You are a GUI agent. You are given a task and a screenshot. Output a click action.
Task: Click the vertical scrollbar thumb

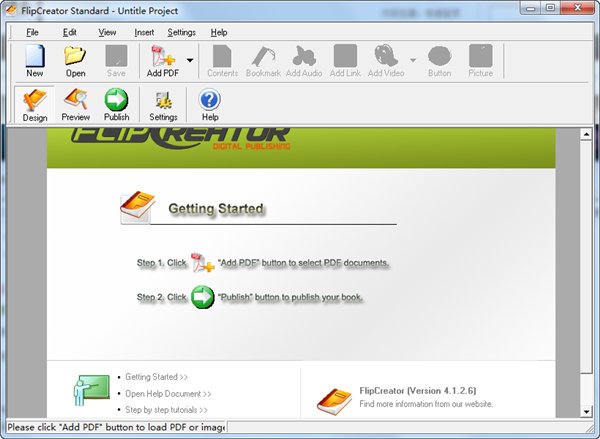pos(586,257)
